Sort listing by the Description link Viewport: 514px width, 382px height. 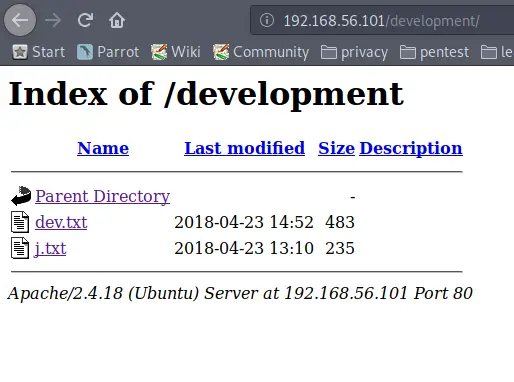click(411, 148)
